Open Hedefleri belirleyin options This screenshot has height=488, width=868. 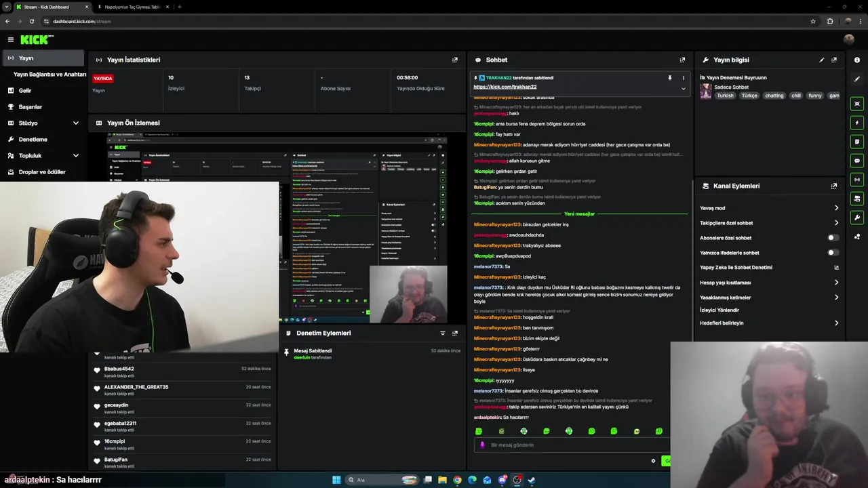[x=769, y=323]
